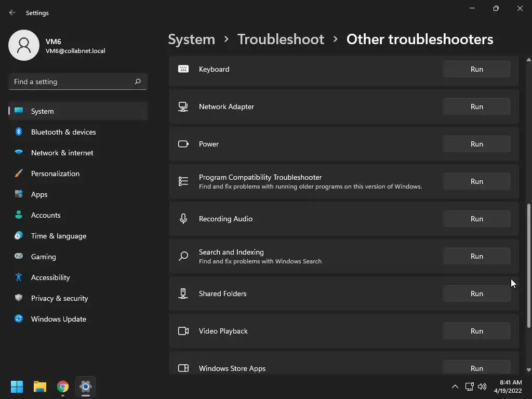Click the vertical scrollbar thumb
The width and height of the screenshot is (532, 399).
tap(529, 265)
